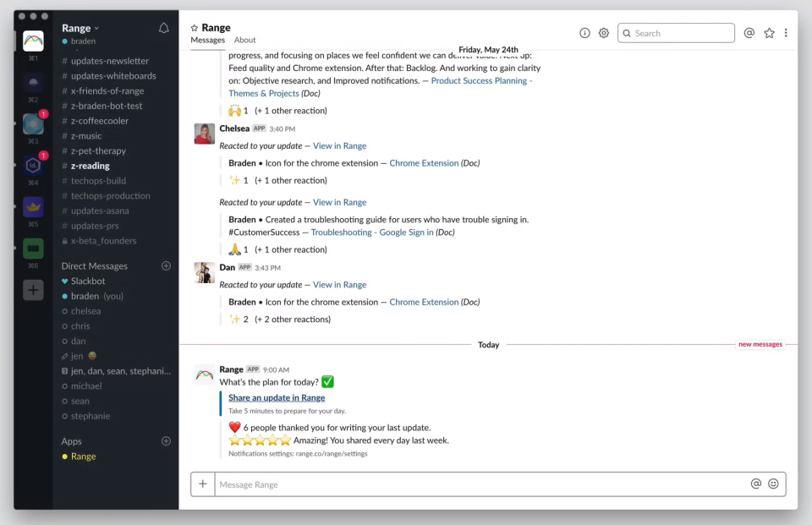Open more options vertical dots menu
The width and height of the screenshot is (812, 525).
pyautogui.click(x=786, y=33)
